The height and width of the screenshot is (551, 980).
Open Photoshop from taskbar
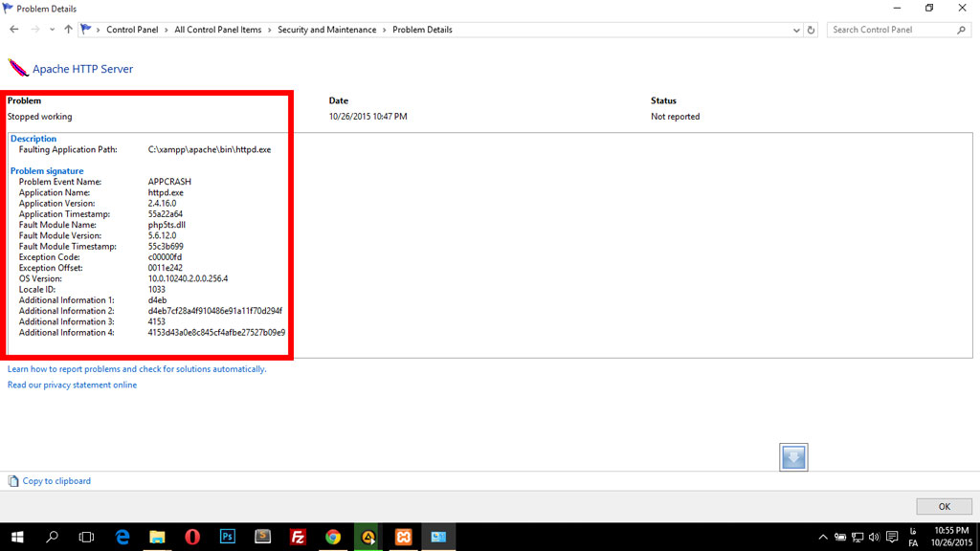pos(228,538)
